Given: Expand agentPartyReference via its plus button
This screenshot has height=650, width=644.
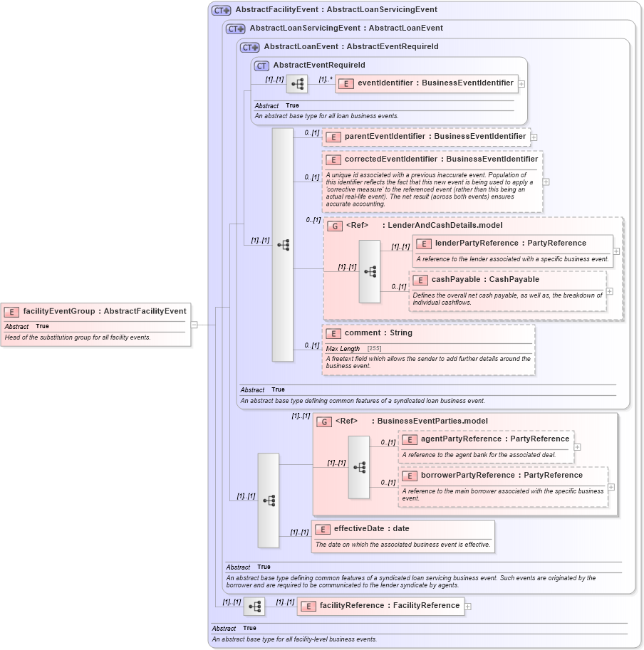Looking at the screenshot, I should tap(578, 446).
